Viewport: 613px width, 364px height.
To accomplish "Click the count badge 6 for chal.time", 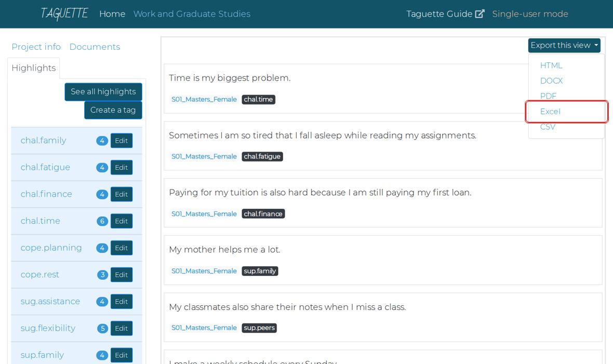I will pos(102,221).
